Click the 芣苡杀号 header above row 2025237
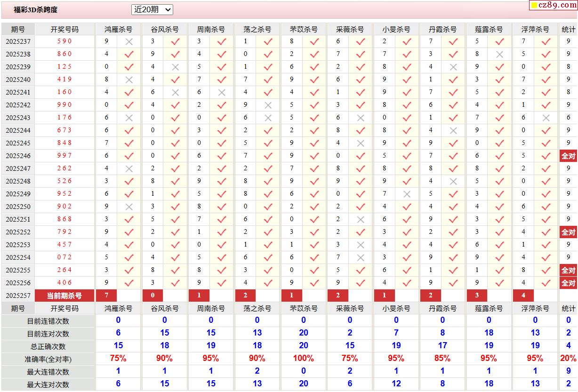Screen dimensions: 578x392 point(304,29)
